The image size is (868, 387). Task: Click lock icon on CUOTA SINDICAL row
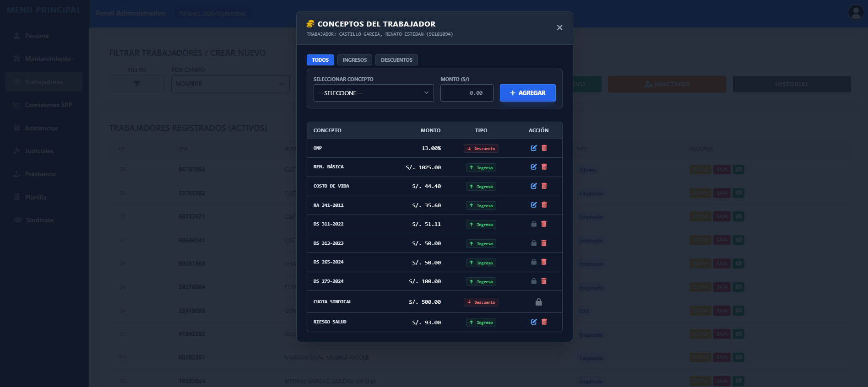(539, 302)
